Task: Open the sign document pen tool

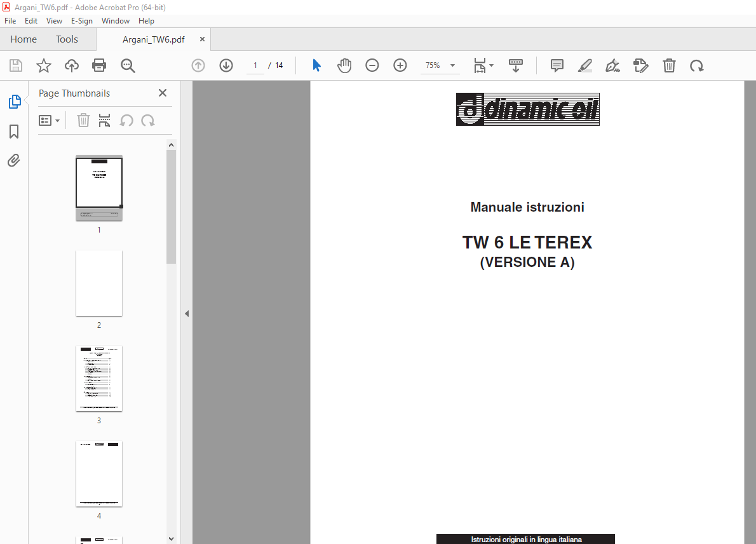Action: pyautogui.click(x=613, y=65)
